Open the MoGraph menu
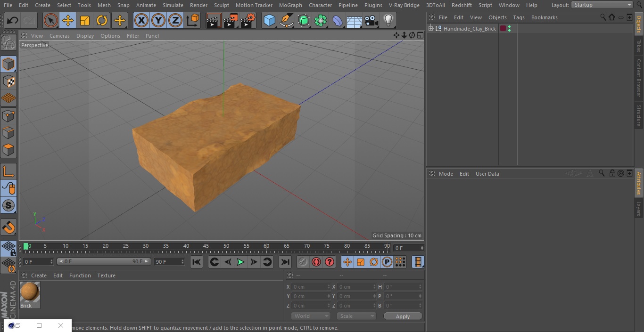This screenshot has width=644, height=332. pyautogui.click(x=290, y=5)
